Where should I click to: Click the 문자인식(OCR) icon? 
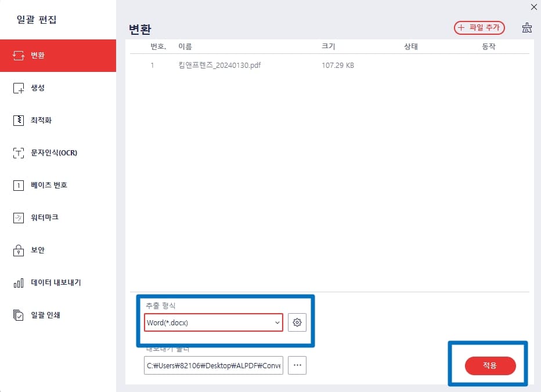pyautogui.click(x=19, y=153)
